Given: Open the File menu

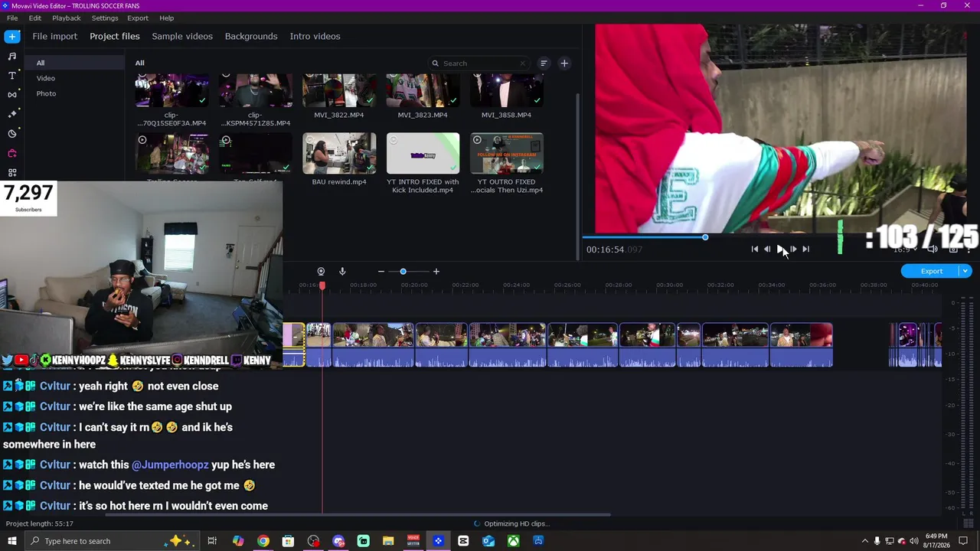Looking at the screenshot, I should coord(12,18).
